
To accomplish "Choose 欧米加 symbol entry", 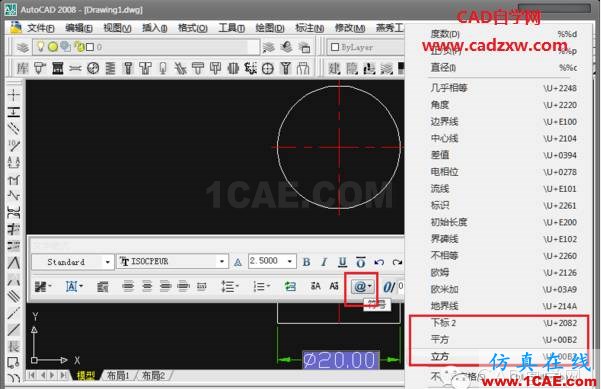I will pyautogui.click(x=503, y=289).
